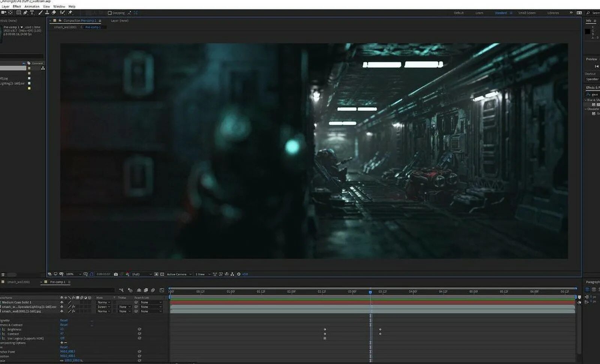Select the Roto Brush tool
The height and width of the screenshot is (364, 600).
point(62,13)
